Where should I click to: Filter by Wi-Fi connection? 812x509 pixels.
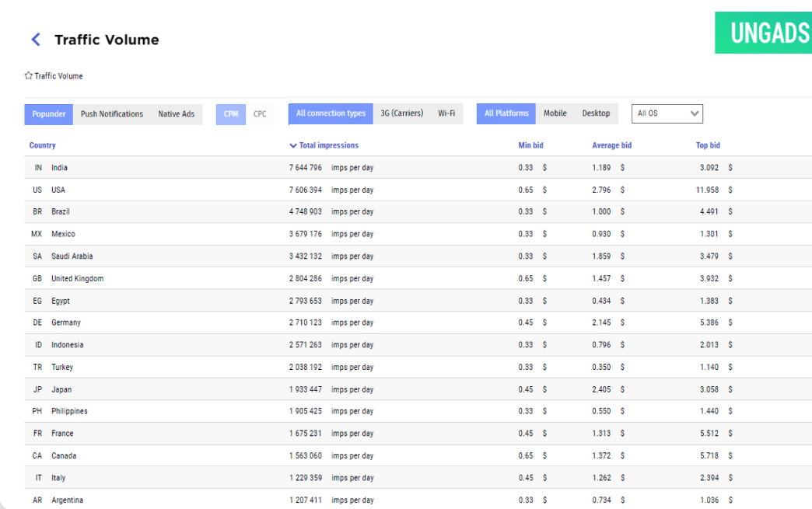pos(446,113)
